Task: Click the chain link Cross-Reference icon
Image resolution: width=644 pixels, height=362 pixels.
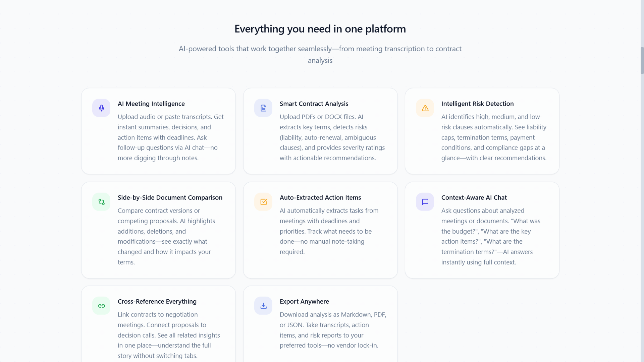Action: point(101,306)
